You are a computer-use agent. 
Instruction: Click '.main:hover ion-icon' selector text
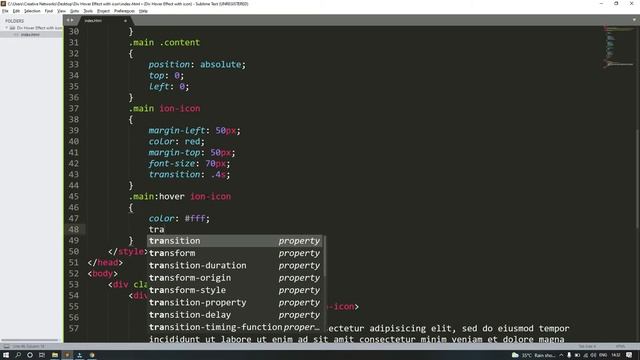(x=180, y=196)
